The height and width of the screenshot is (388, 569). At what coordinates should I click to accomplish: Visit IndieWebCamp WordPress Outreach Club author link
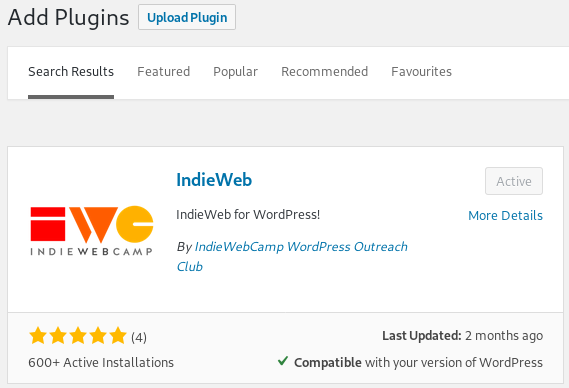[292, 256]
